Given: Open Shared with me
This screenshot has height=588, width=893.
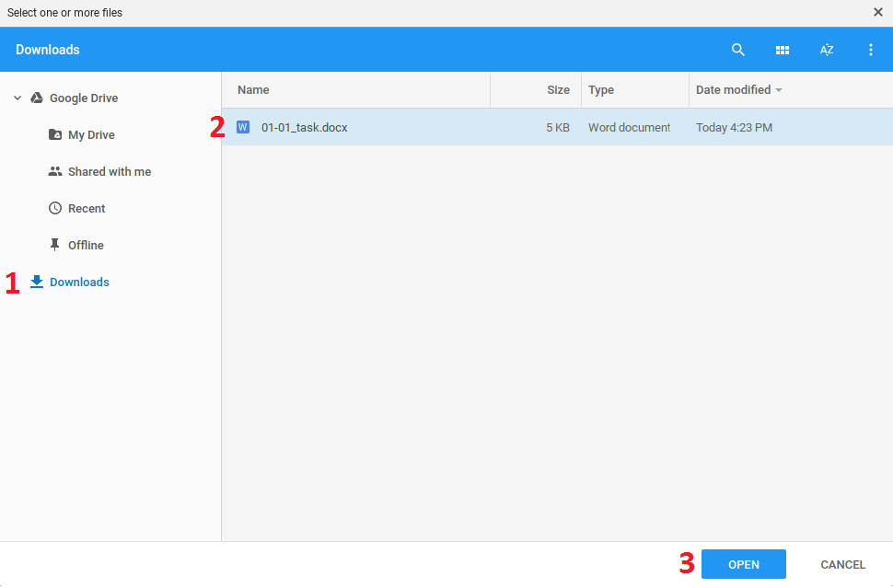Looking at the screenshot, I should [109, 171].
